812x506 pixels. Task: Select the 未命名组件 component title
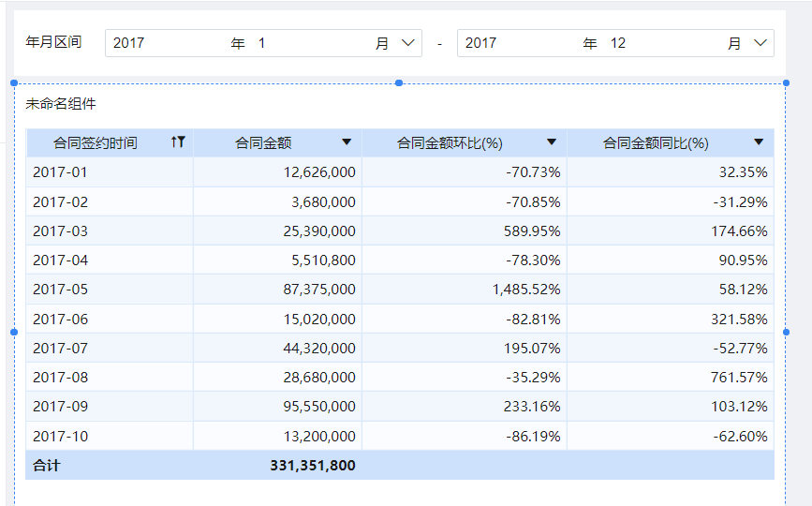61,104
